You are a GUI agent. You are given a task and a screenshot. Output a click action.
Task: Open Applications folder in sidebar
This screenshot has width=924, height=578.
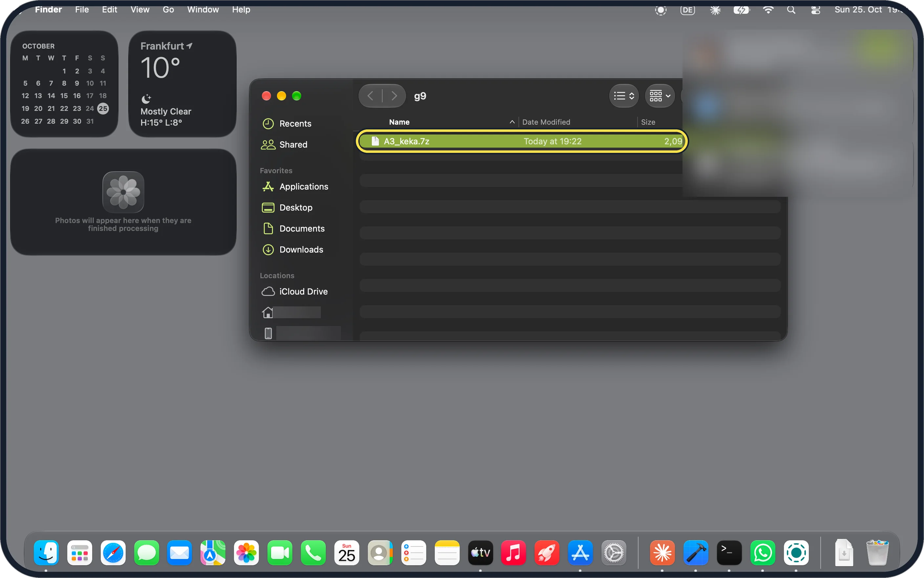click(x=295, y=187)
